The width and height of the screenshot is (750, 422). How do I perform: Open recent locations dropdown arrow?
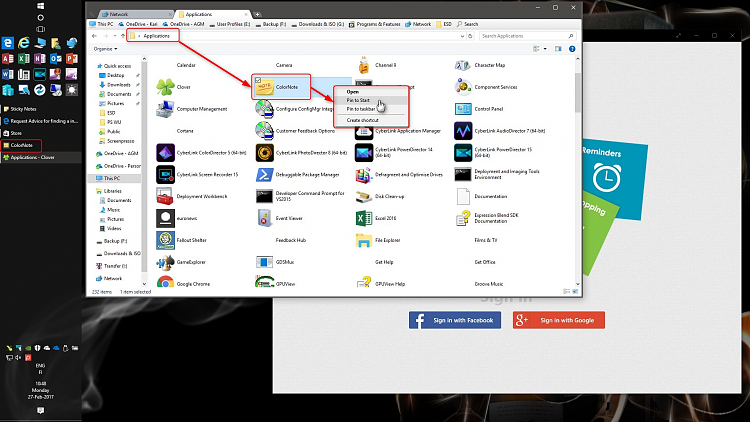click(x=114, y=36)
